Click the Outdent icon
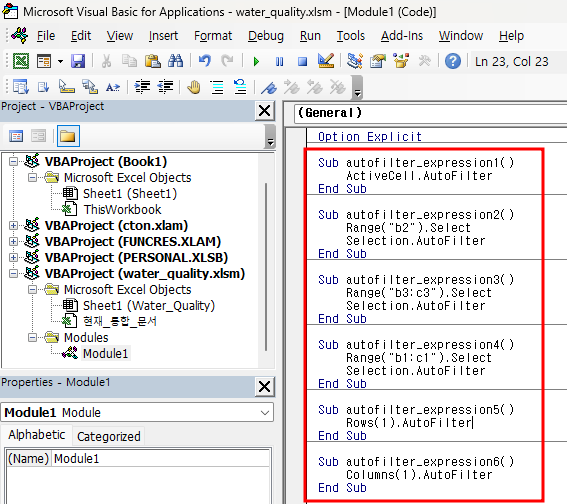The height and width of the screenshot is (504, 567). coord(165,87)
